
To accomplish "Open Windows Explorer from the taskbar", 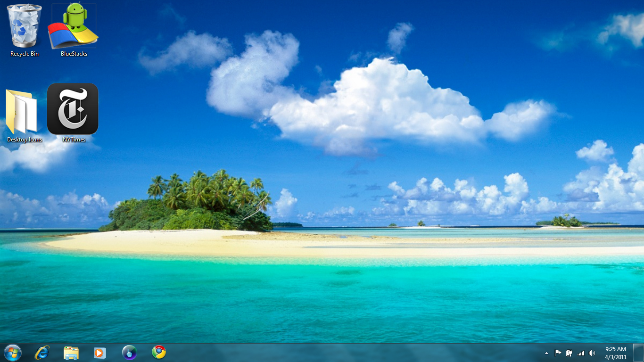I will [71, 353].
